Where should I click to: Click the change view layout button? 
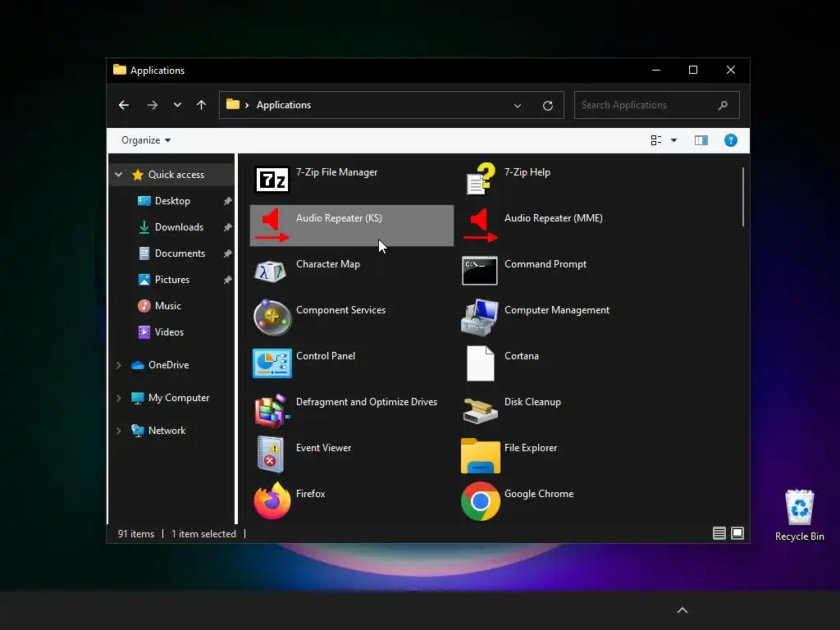click(655, 140)
